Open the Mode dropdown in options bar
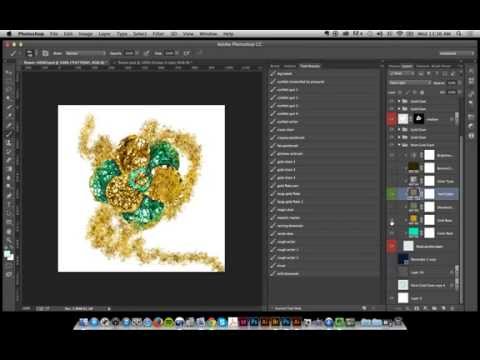Image resolution: width=480 pixels, height=360 pixels. [x=85, y=53]
